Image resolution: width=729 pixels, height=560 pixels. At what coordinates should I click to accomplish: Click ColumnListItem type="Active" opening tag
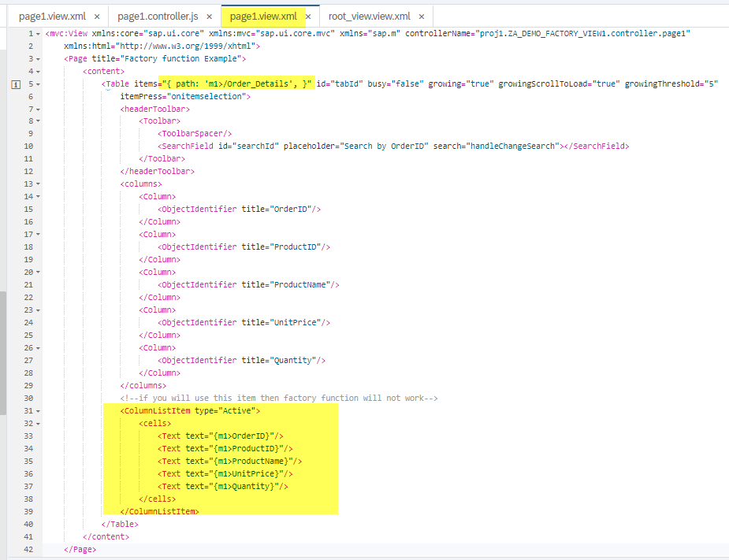(x=190, y=411)
